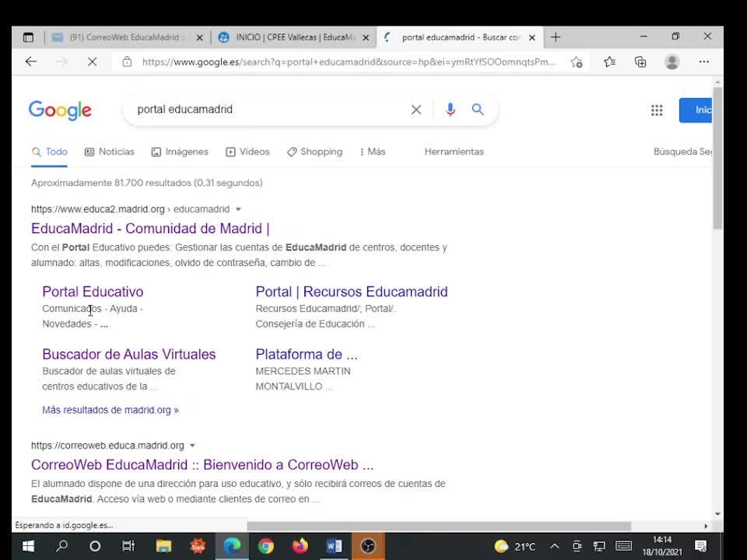
Task: Open the Plataforma de ... link
Action: 307,355
